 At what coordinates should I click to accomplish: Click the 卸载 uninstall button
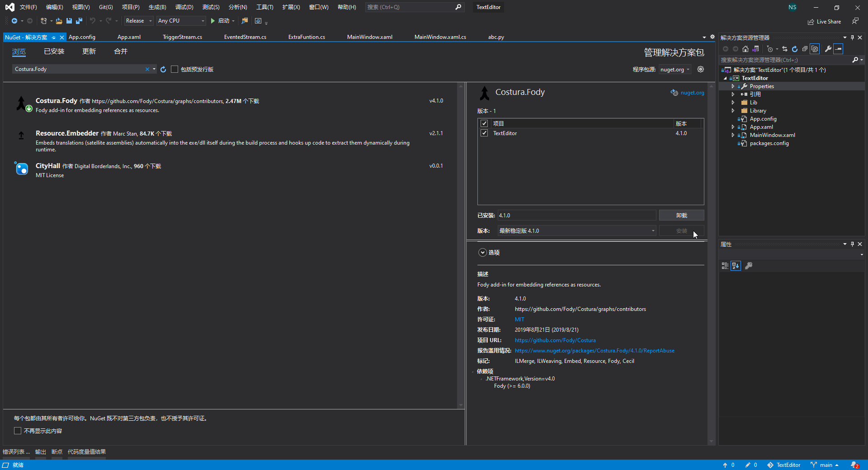click(681, 215)
